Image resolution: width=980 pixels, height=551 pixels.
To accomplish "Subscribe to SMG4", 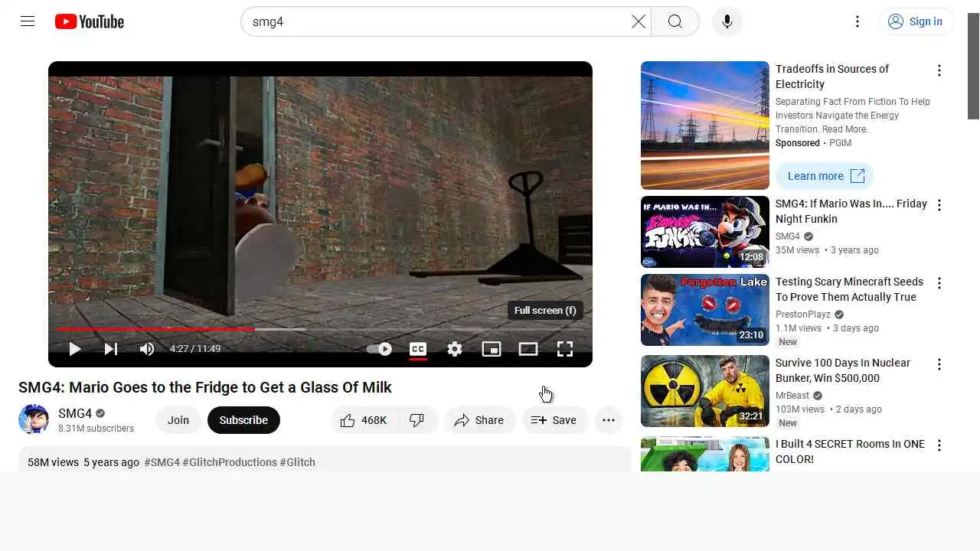I will tap(243, 420).
